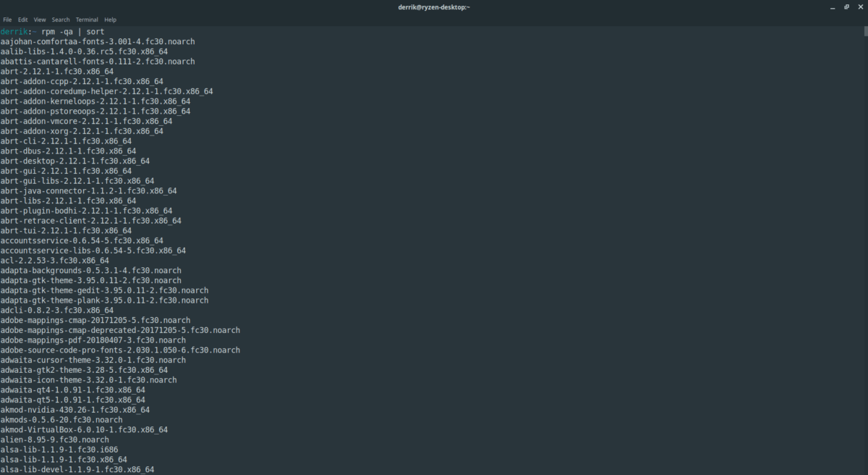Viewport: 868px width, 475px height.
Task: Click the abrt-java-connector package line
Action: tap(88, 191)
